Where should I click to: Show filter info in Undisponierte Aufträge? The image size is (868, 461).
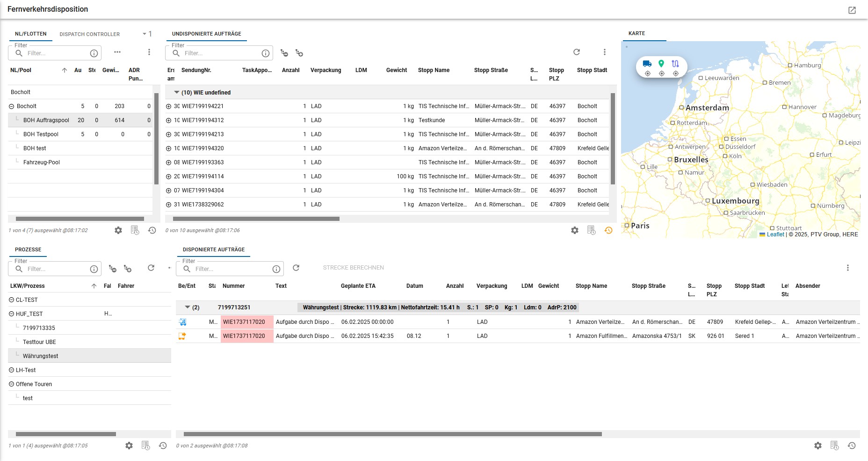point(266,53)
